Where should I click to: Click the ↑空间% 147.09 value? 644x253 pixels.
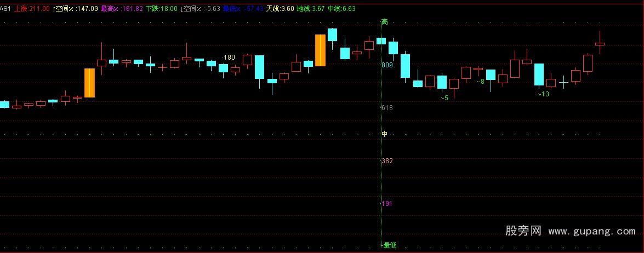click(x=76, y=9)
